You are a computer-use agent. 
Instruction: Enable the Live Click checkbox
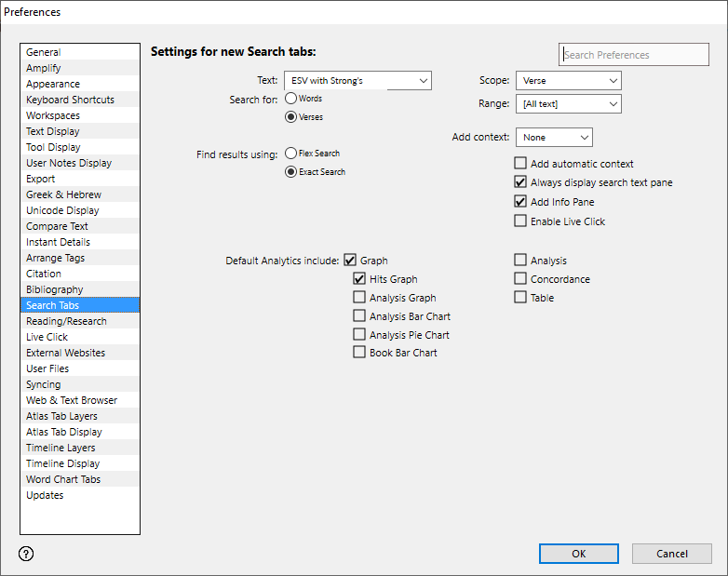coord(520,221)
